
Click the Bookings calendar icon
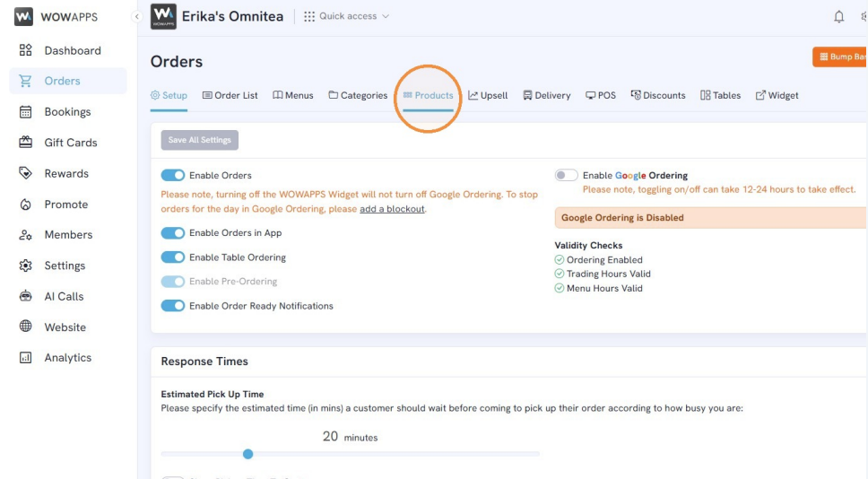click(x=25, y=112)
